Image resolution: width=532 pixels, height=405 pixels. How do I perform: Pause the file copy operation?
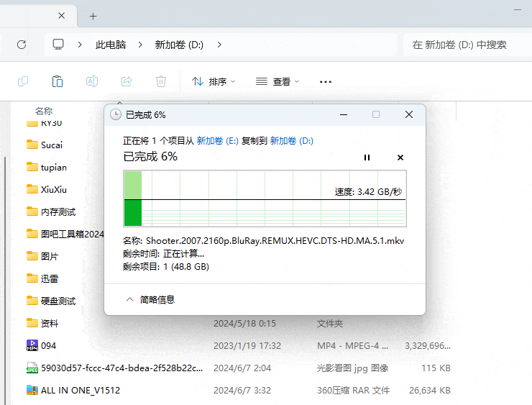[x=367, y=158]
